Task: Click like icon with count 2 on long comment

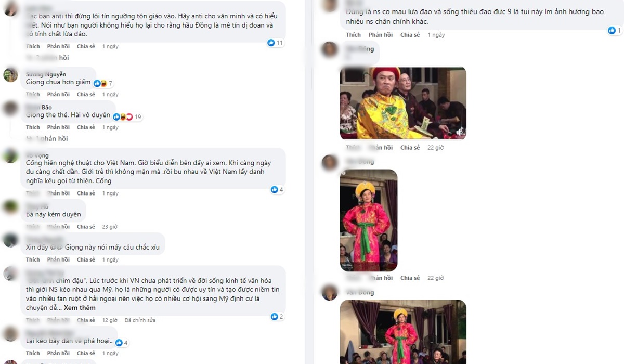Action: [274, 317]
